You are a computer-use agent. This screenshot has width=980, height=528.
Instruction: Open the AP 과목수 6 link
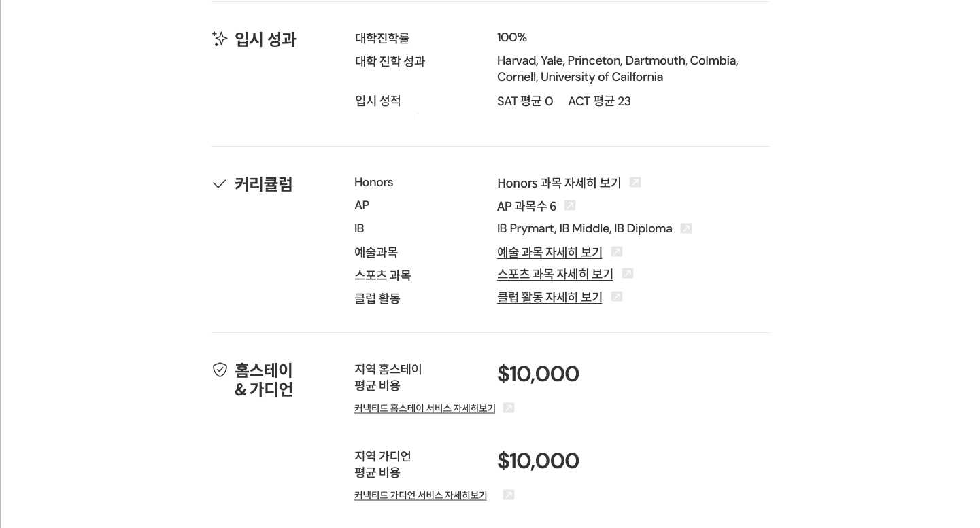(526, 207)
